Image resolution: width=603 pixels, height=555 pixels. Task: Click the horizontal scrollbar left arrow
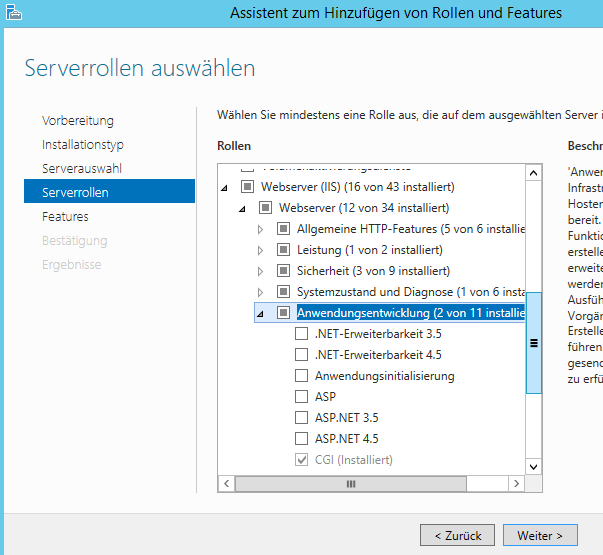click(227, 483)
